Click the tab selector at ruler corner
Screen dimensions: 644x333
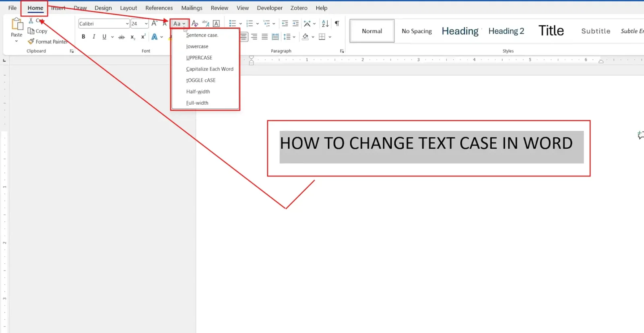click(4, 60)
